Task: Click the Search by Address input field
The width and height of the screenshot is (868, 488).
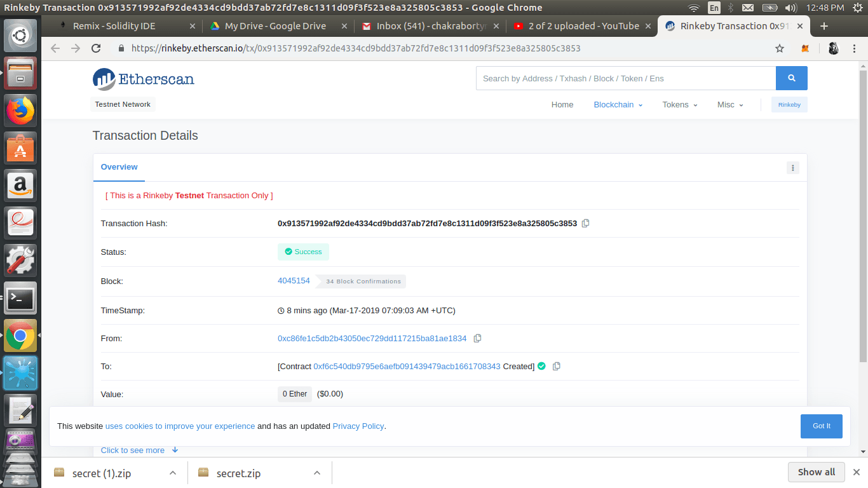Action: [x=626, y=78]
